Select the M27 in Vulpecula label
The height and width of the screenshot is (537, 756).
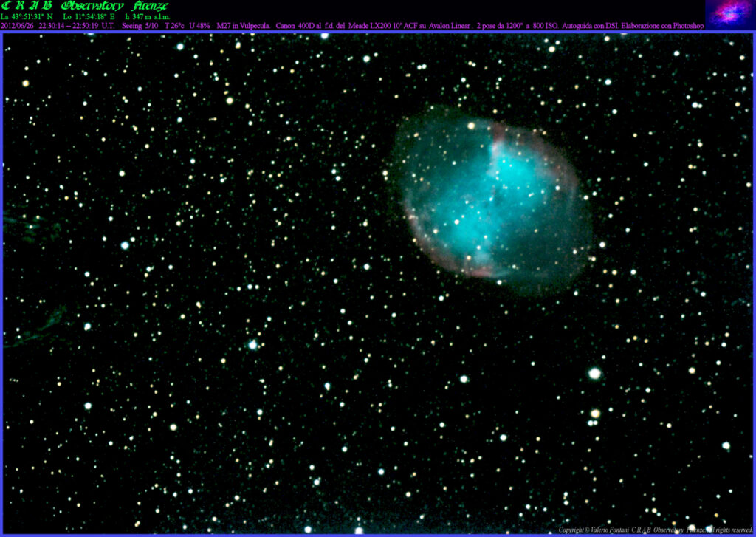click(x=244, y=24)
